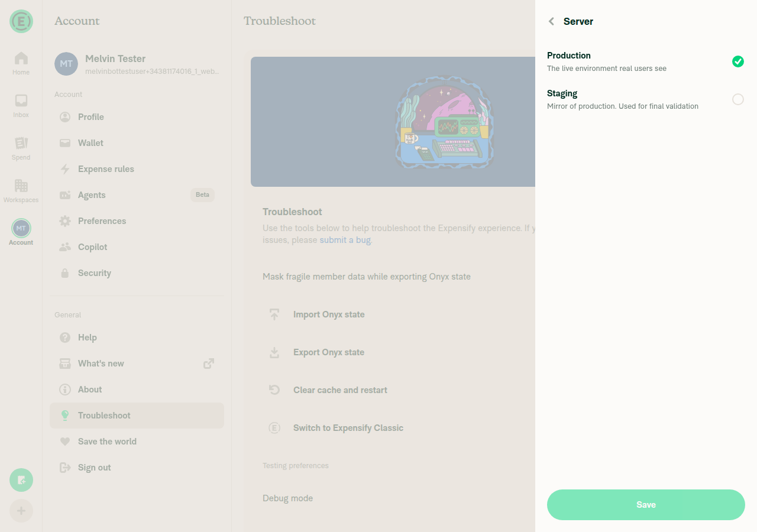Select the Production server radio button

737,61
